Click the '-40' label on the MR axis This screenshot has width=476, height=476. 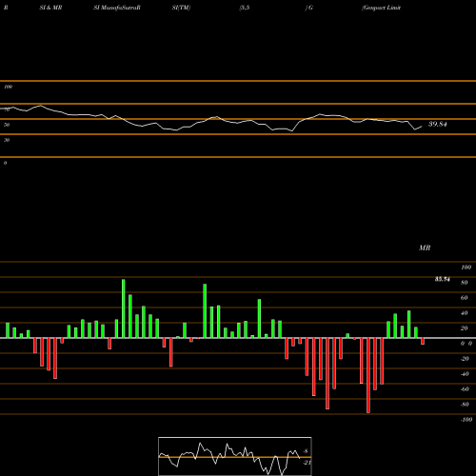[465, 374]
